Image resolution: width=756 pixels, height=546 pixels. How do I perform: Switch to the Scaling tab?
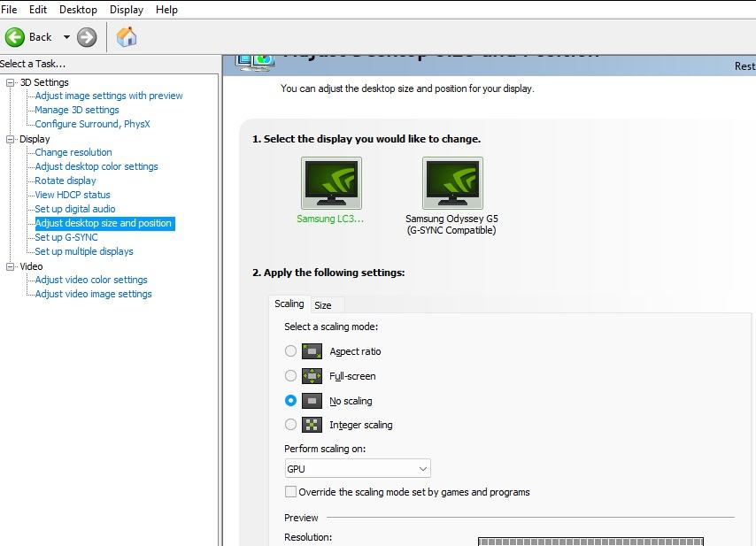pos(289,304)
